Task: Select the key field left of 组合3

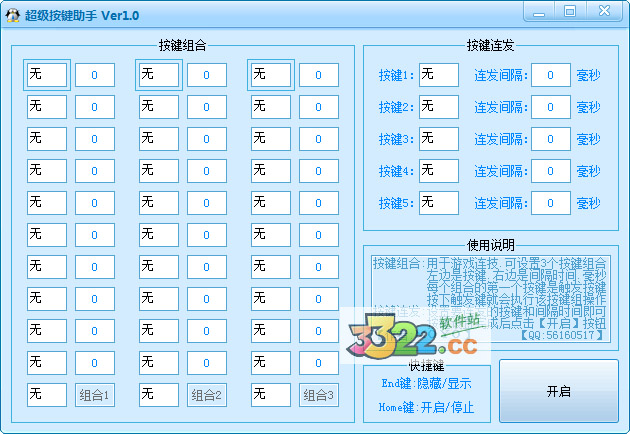Action: pos(271,395)
